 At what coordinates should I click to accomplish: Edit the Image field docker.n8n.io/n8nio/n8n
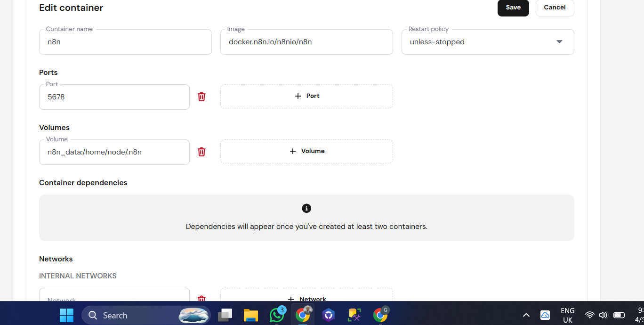coord(306,42)
